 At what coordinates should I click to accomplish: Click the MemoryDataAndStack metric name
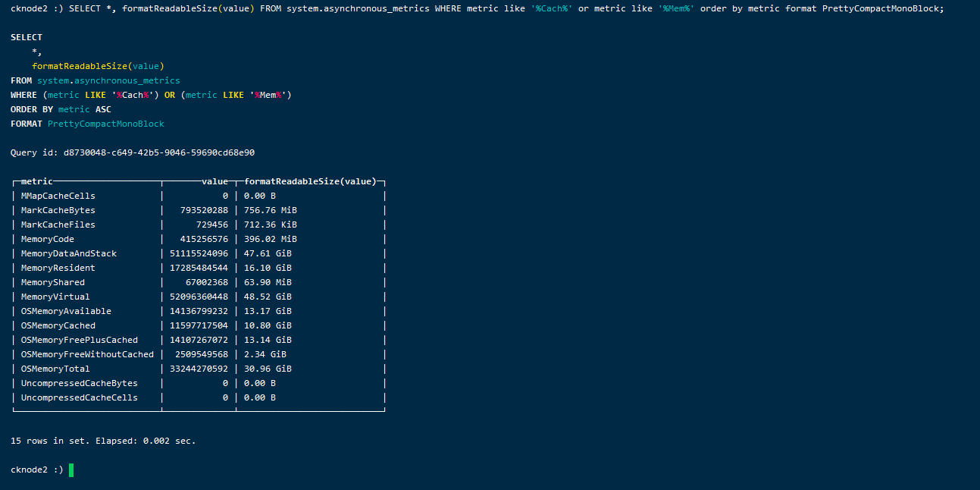coord(69,253)
